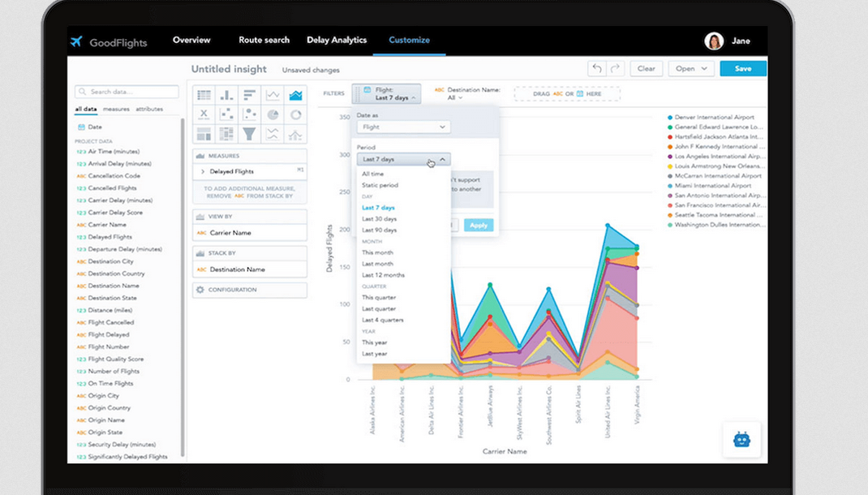Image resolution: width=868 pixels, height=495 pixels.
Task: Open the chatbot assistant icon
Action: click(x=741, y=440)
